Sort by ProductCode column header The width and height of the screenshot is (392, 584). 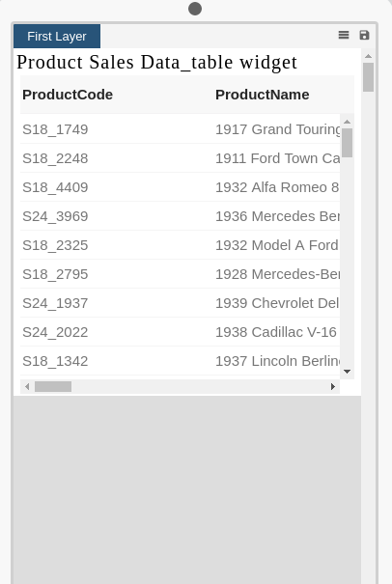point(68,95)
